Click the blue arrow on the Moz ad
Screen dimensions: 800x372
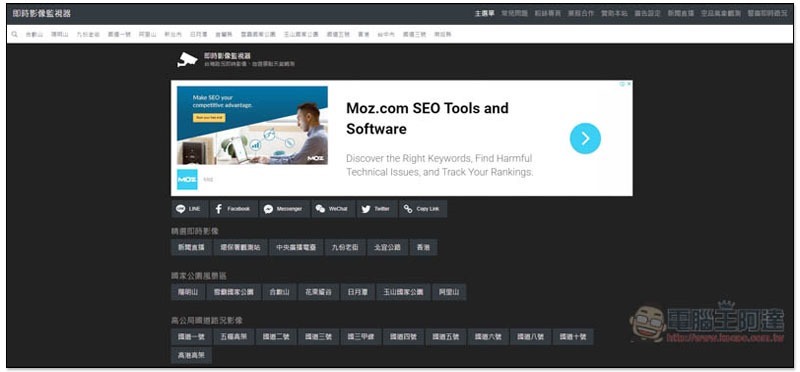coord(585,138)
